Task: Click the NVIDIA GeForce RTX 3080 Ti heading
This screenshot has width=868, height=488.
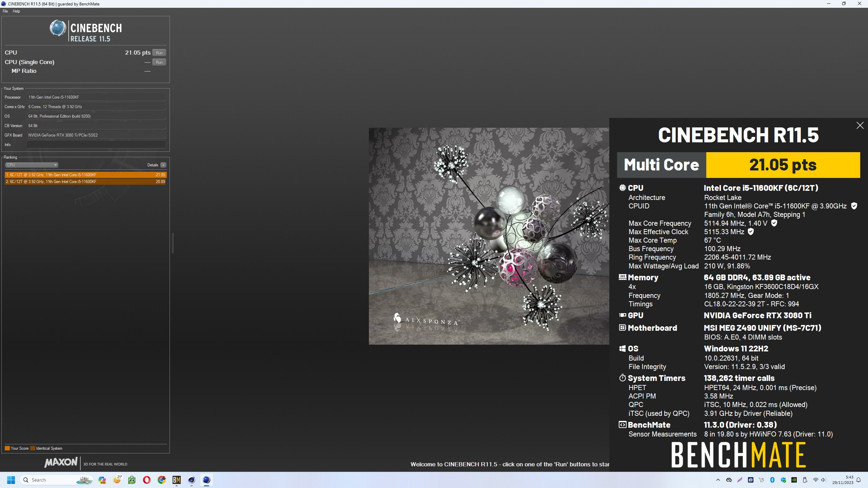Action: click(x=757, y=315)
